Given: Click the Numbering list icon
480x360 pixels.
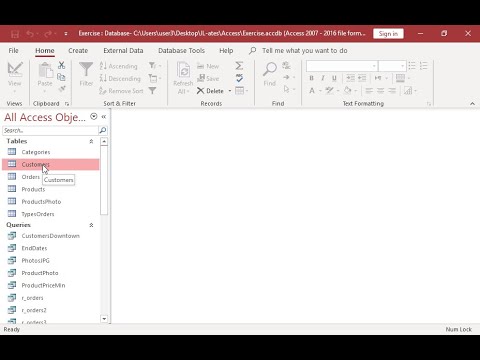Looking at the screenshot, I should pyautogui.click(x=424, y=66).
